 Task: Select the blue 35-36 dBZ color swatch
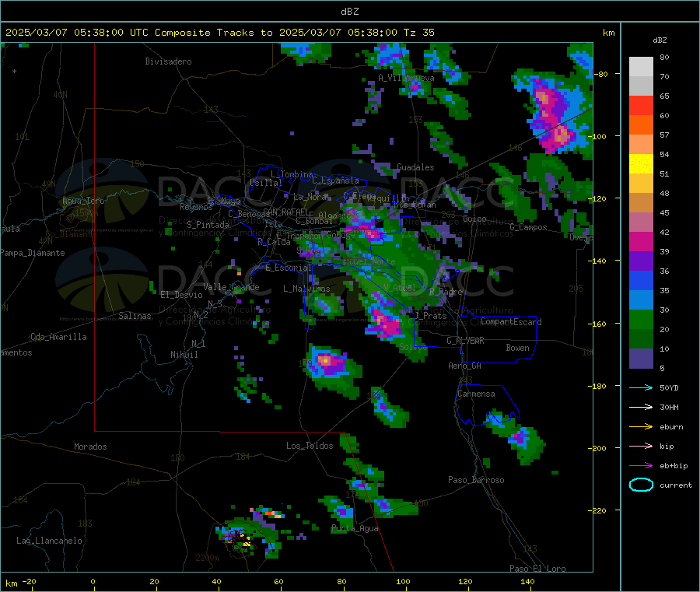641,280
